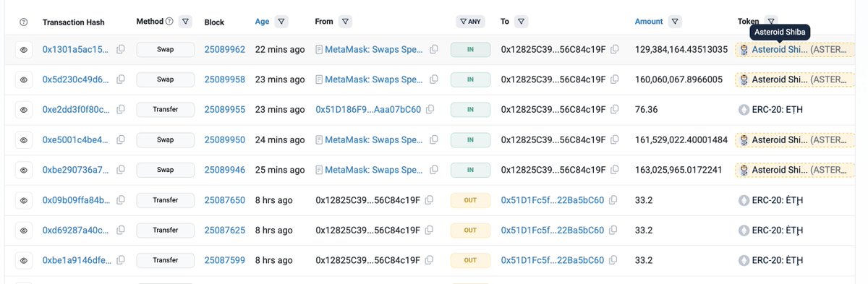Screen dimensions: 868x284
Task: Open quick view eye for 0xbe1a9146dfe row
Action: (x=24, y=260)
